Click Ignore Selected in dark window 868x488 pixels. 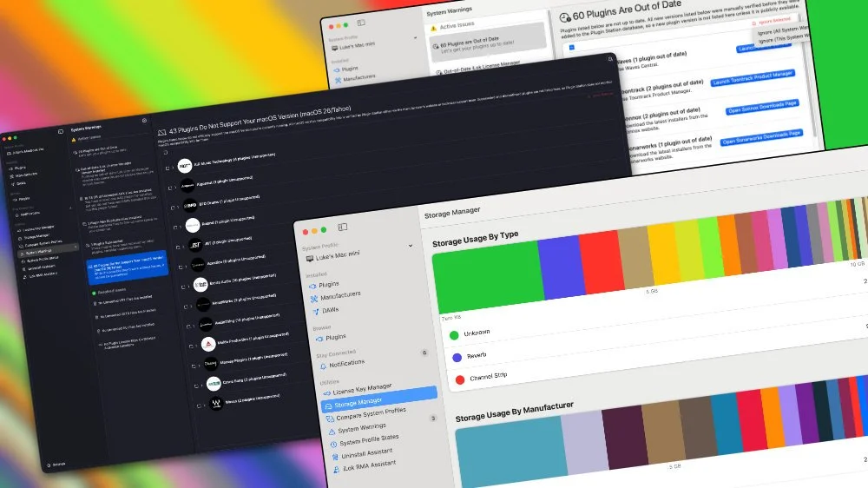click(x=601, y=95)
